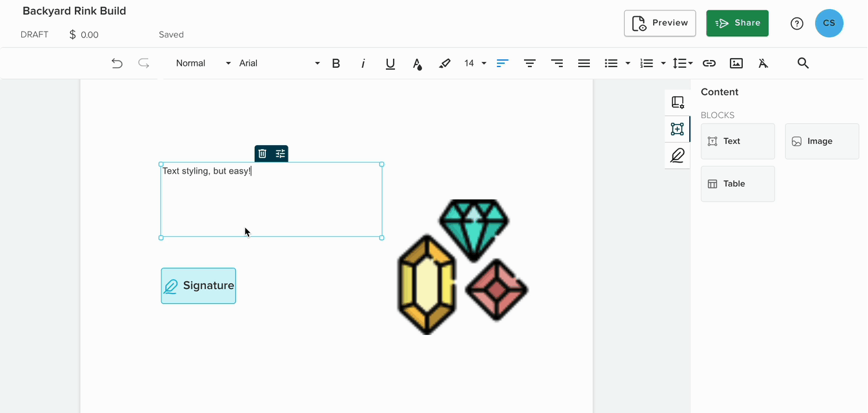868x413 pixels.
Task: Click the Saved status text
Action: pyautogui.click(x=171, y=35)
